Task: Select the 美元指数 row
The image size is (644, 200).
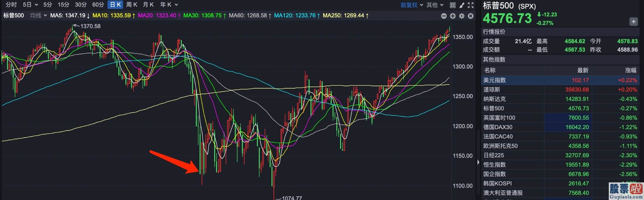Action: (x=560, y=80)
